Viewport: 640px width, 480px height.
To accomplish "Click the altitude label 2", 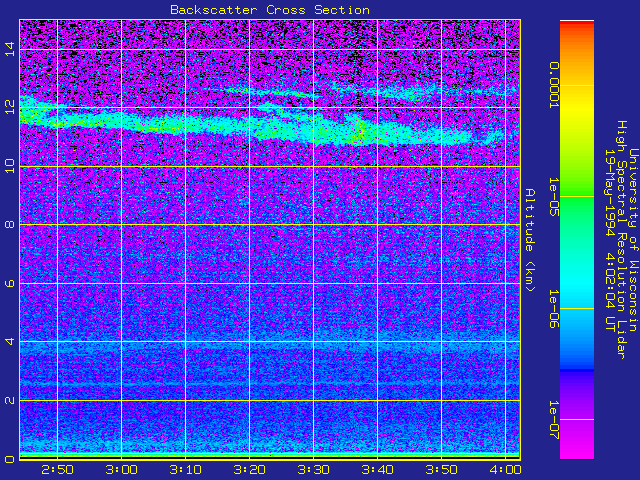I will [10, 400].
